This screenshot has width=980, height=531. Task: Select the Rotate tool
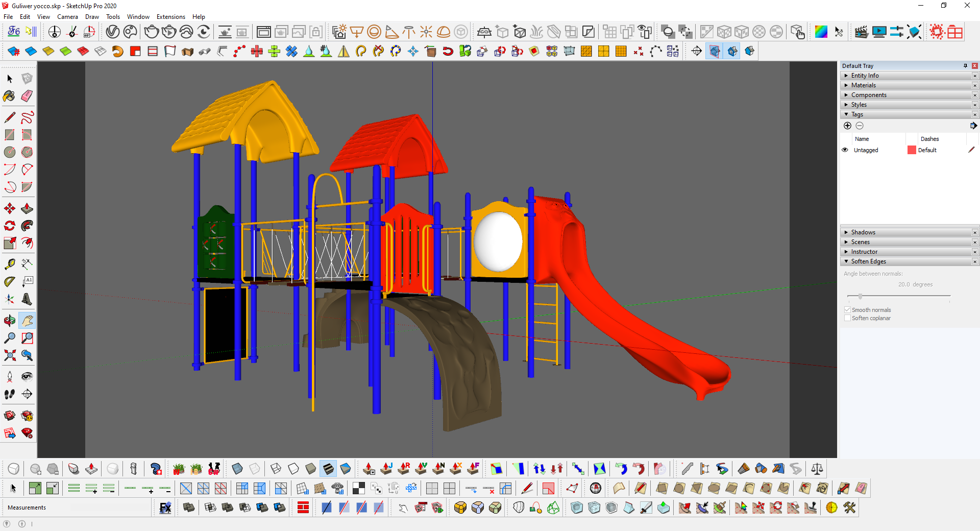coord(10,226)
